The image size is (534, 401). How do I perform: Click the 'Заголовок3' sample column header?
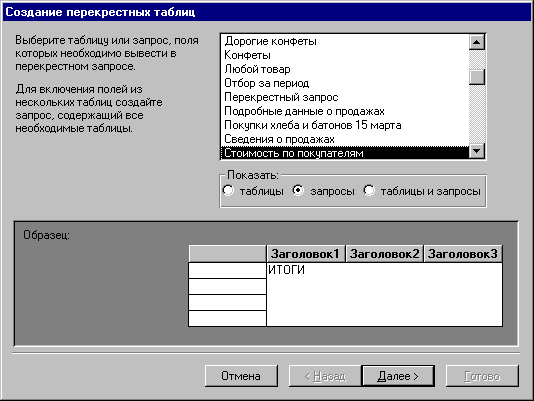463,254
